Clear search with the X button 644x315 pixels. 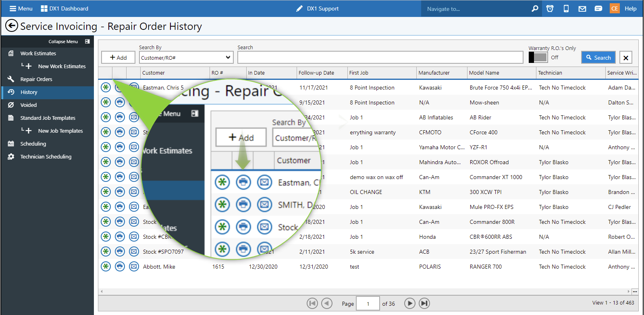pyautogui.click(x=626, y=58)
